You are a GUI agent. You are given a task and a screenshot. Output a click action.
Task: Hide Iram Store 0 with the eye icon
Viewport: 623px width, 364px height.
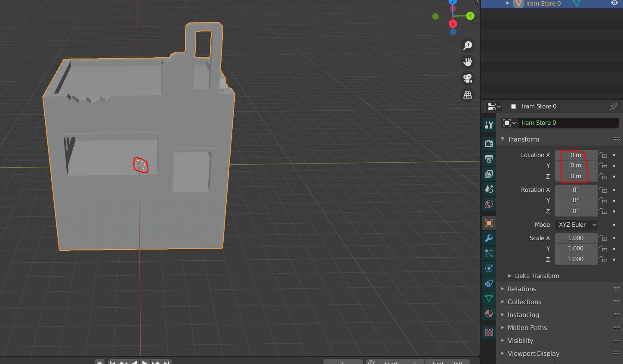614,3
